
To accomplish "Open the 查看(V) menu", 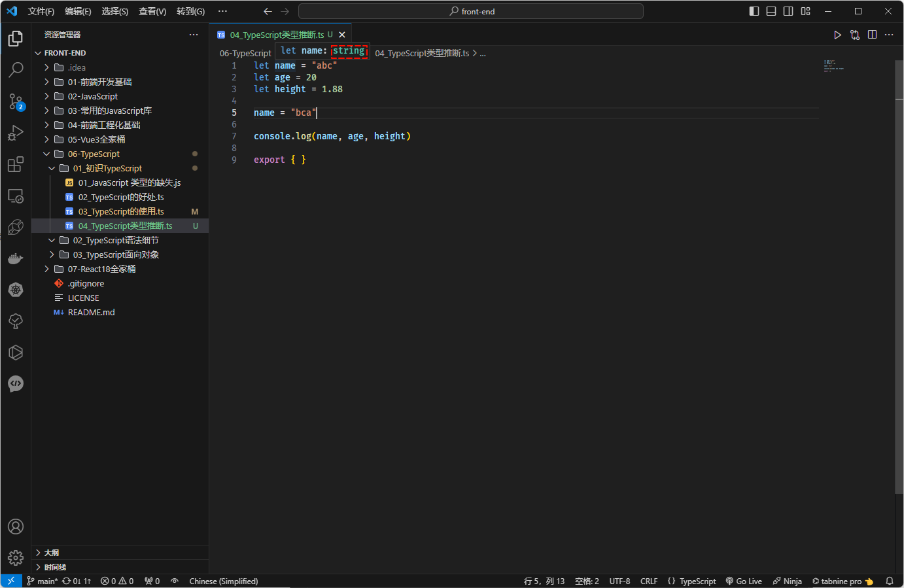I will (152, 11).
